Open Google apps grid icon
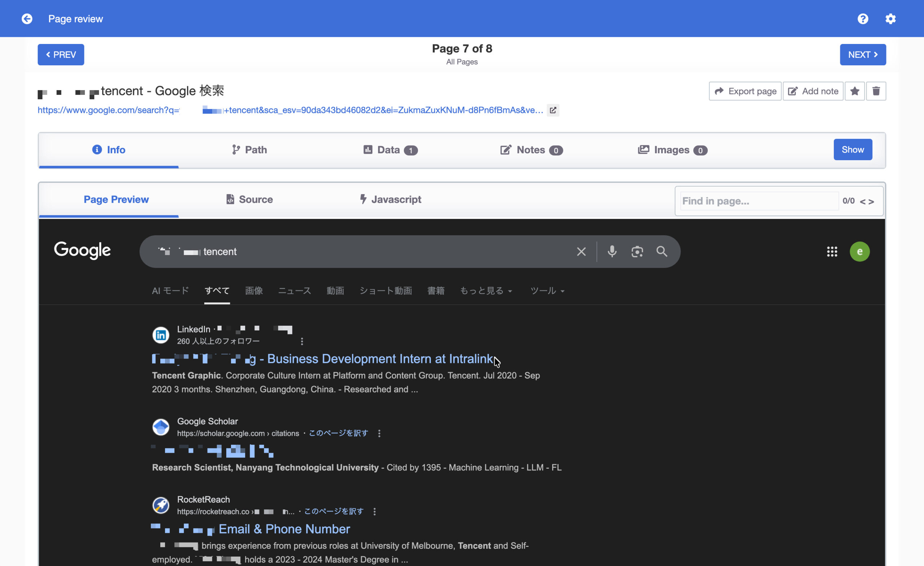Image resolution: width=924 pixels, height=566 pixels. point(832,251)
